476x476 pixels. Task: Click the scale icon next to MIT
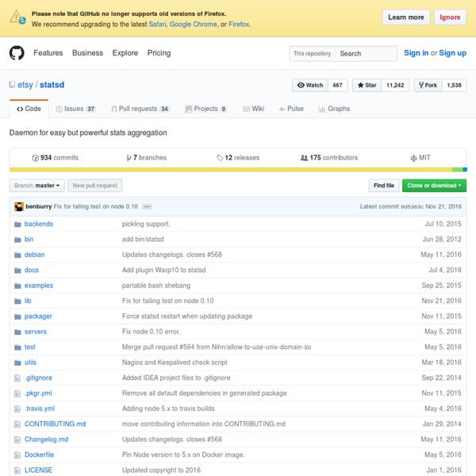click(413, 158)
